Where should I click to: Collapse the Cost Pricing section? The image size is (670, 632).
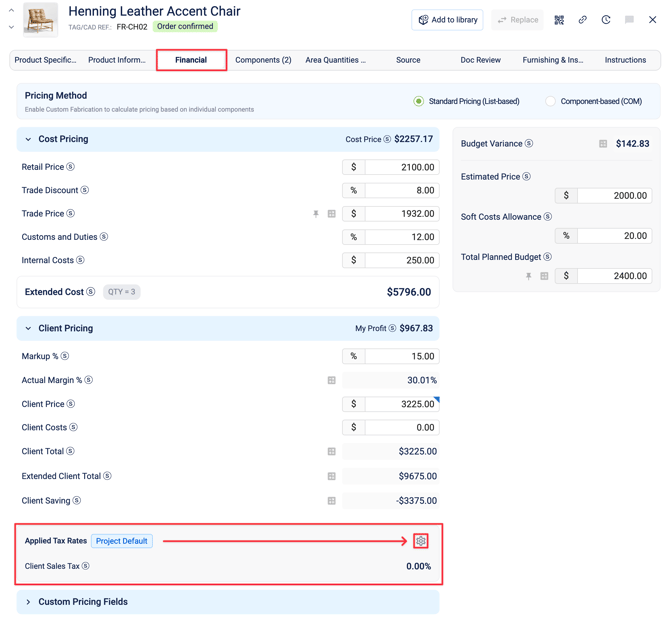pyautogui.click(x=28, y=139)
